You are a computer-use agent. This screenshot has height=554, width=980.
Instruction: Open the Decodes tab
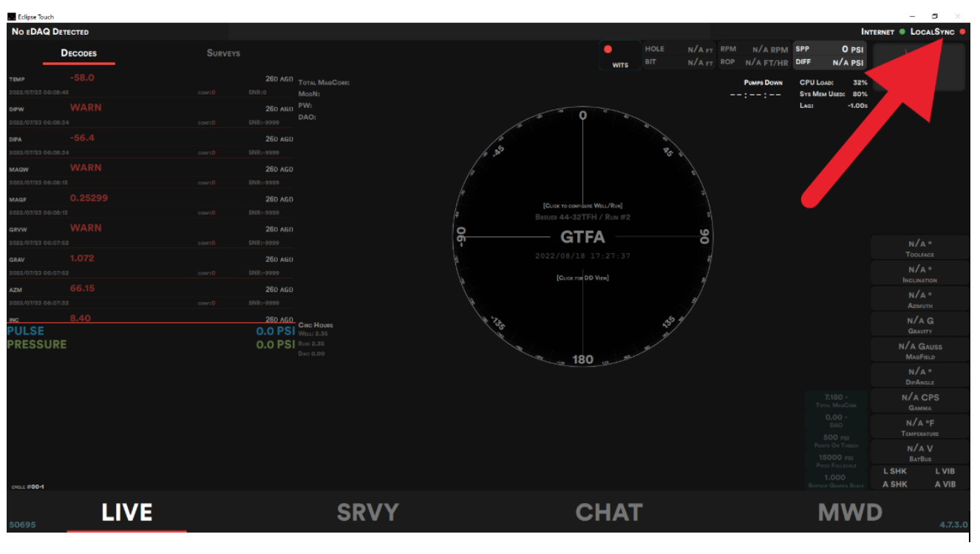78,53
